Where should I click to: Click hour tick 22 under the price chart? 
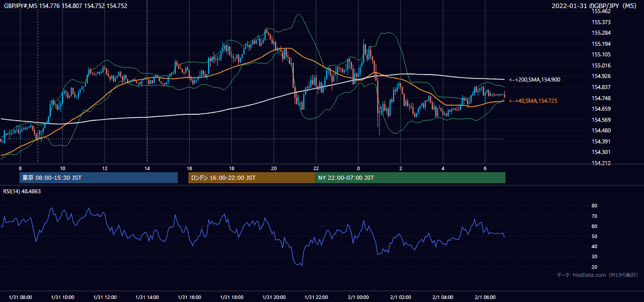pyautogui.click(x=316, y=168)
